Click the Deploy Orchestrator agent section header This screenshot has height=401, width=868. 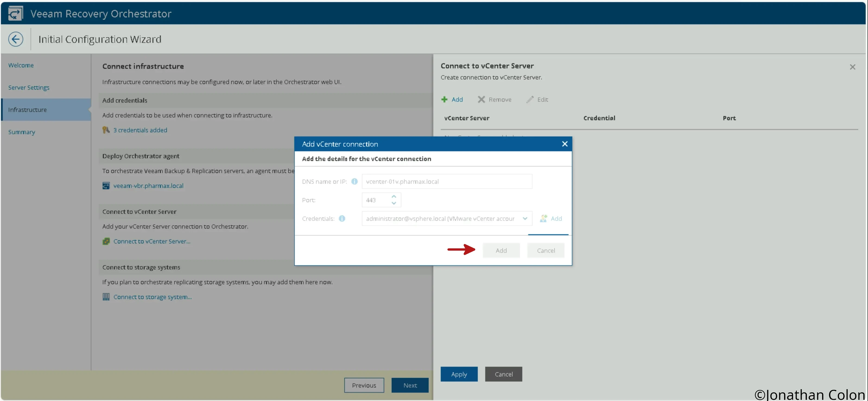point(140,156)
